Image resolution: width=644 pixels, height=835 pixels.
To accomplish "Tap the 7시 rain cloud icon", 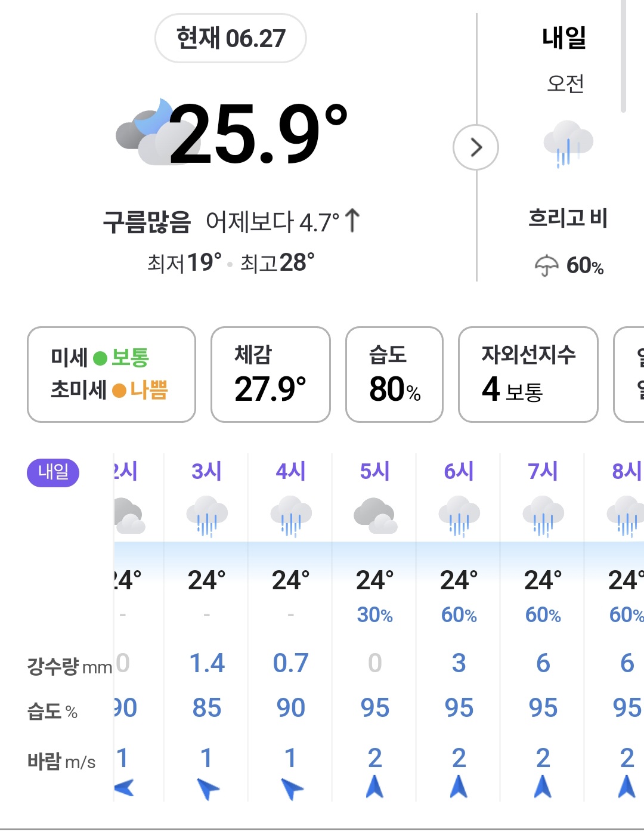I will (543, 516).
